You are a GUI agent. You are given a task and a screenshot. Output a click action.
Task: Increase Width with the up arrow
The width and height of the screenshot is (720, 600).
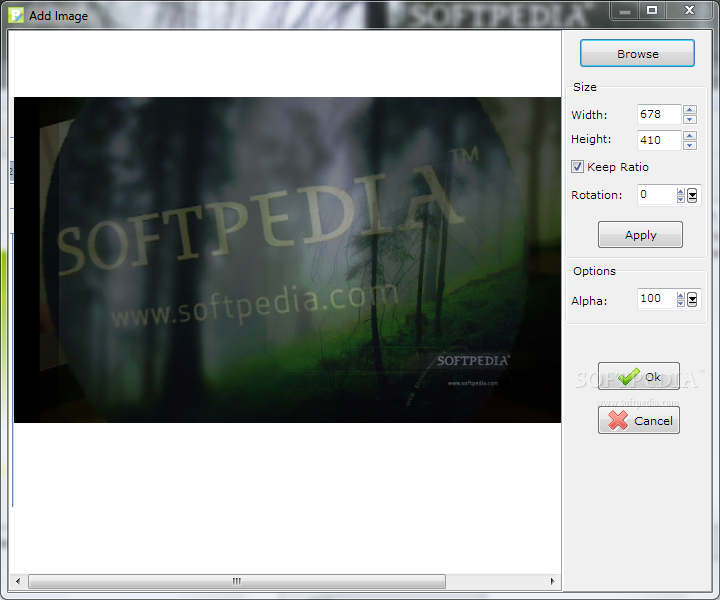point(690,110)
